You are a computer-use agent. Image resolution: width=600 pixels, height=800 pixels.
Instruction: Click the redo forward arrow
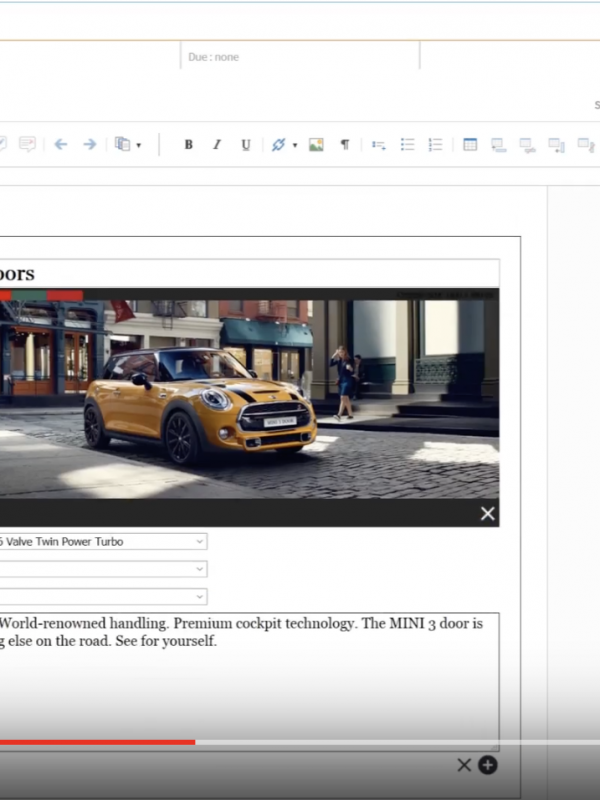coord(90,144)
